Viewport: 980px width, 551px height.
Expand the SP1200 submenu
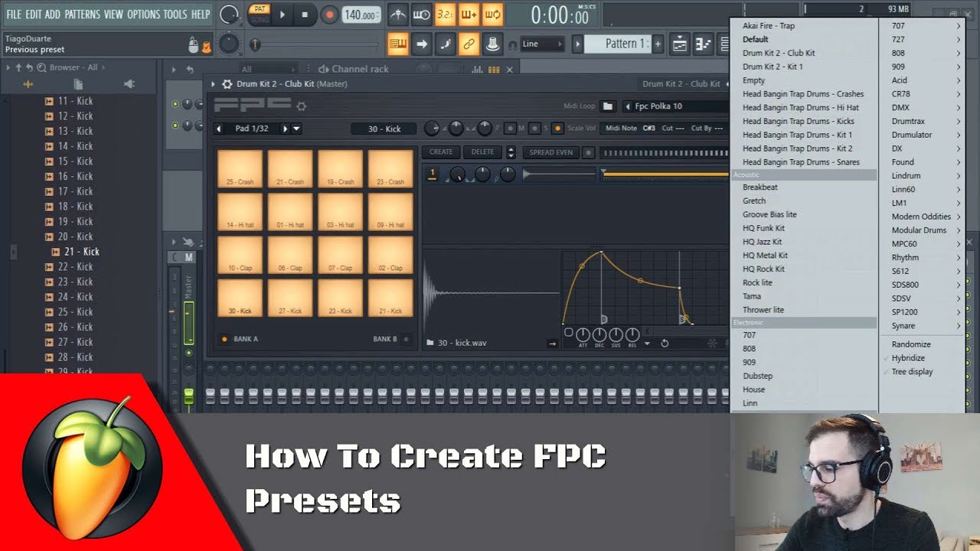[958, 312]
